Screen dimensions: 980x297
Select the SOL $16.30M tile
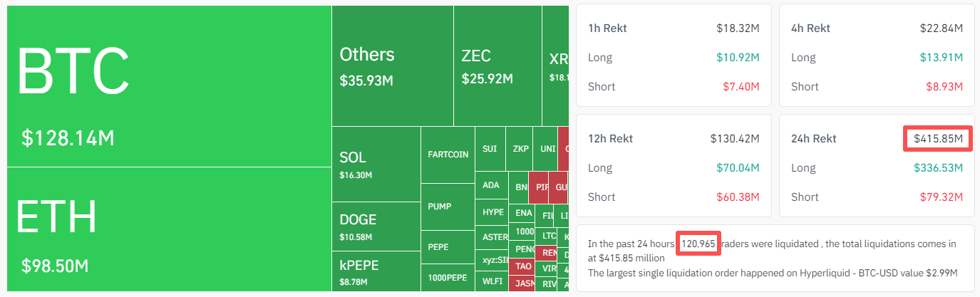click(376, 164)
